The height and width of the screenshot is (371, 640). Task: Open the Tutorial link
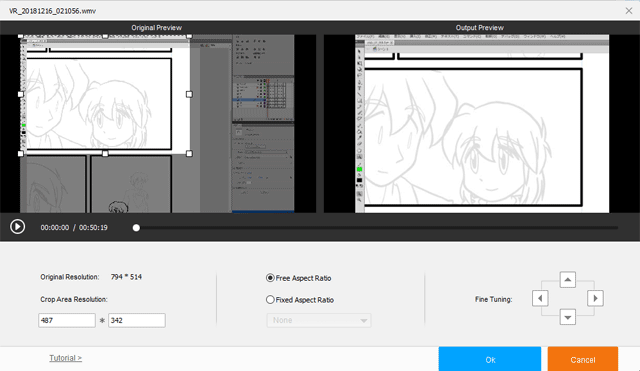pyautogui.click(x=65, y=358)
